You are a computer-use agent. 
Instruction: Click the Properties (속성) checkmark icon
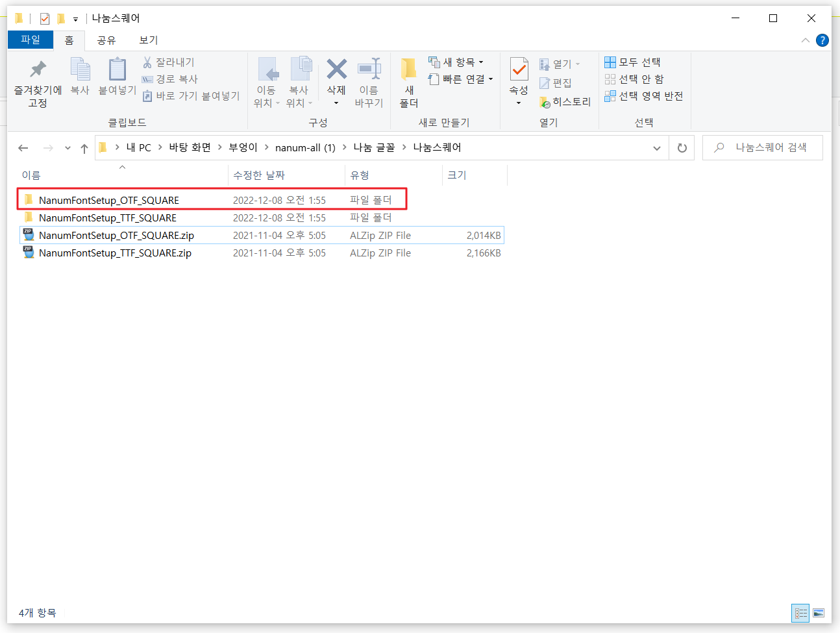tap(519, 69)
